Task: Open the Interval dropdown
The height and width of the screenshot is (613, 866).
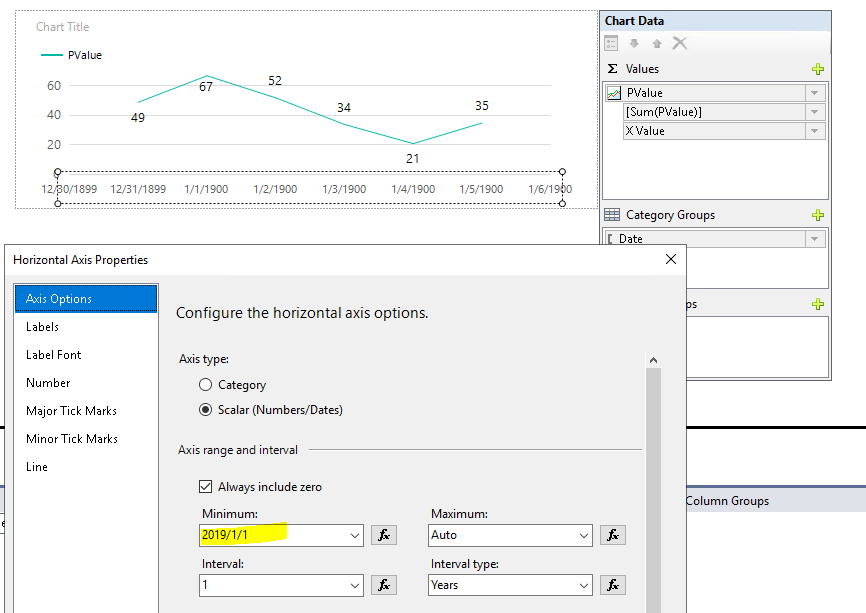Action: coord(355,585)
